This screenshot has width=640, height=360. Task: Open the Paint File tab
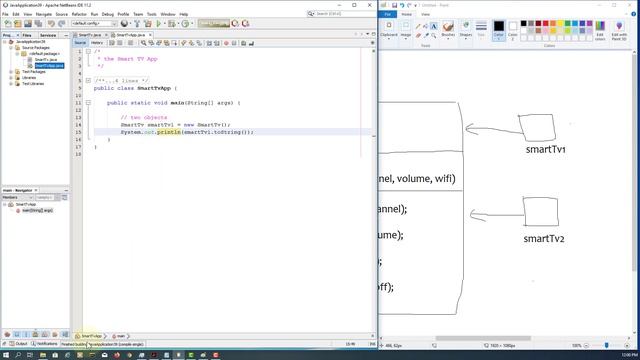[387, 14]
